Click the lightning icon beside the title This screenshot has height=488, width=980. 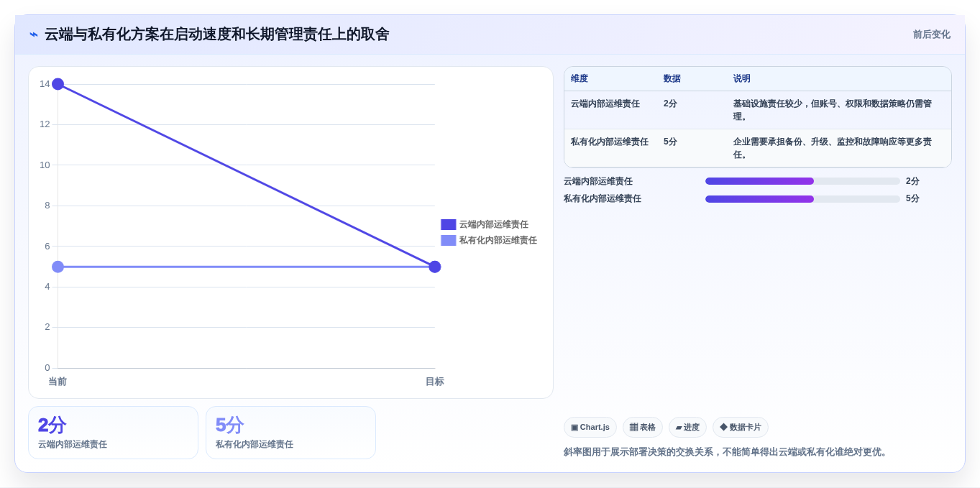pos(33,34)
